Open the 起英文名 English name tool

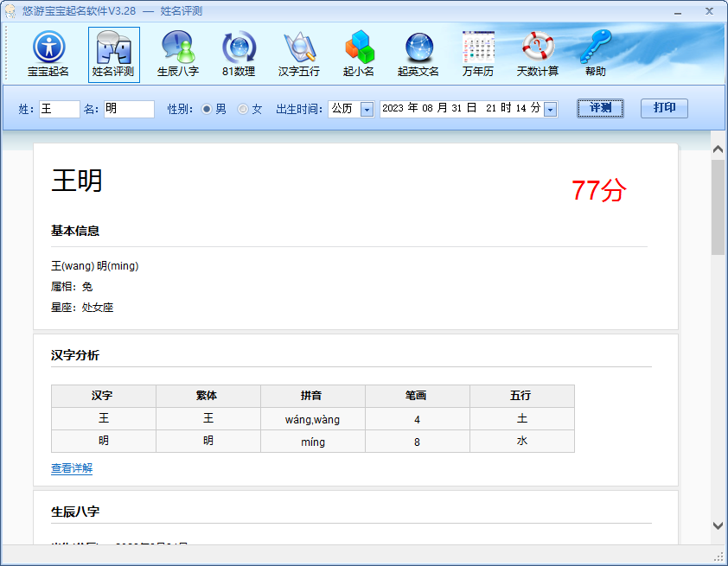point(418,54)
